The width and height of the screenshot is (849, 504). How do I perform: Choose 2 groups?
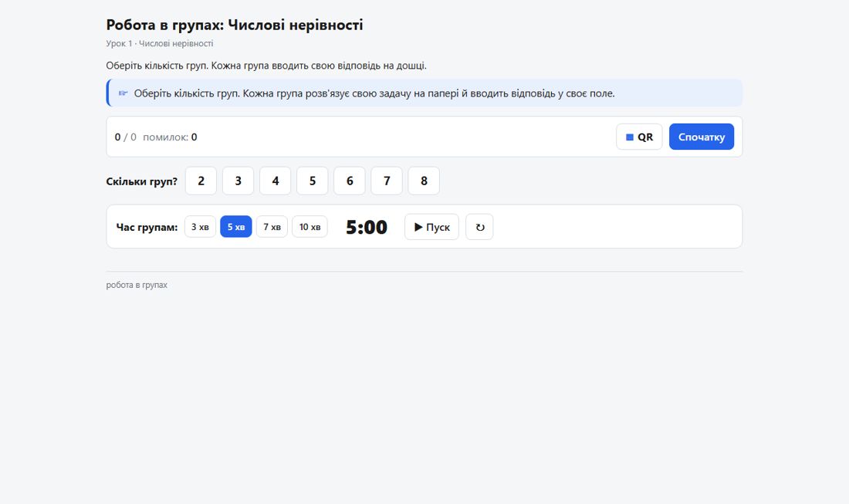tap(201, 181)
